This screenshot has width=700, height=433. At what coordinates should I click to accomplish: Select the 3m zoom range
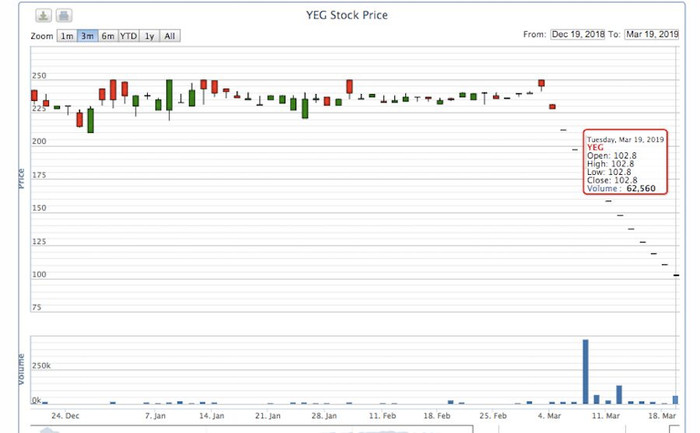tap(87, 36)
